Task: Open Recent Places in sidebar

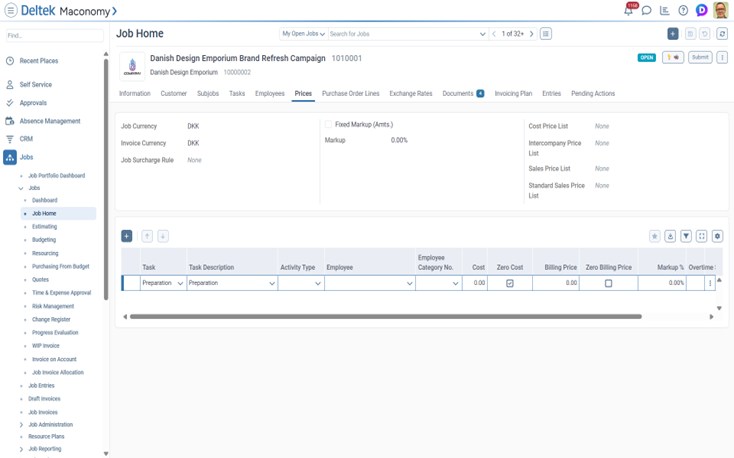Action: (x=39, y=61)
